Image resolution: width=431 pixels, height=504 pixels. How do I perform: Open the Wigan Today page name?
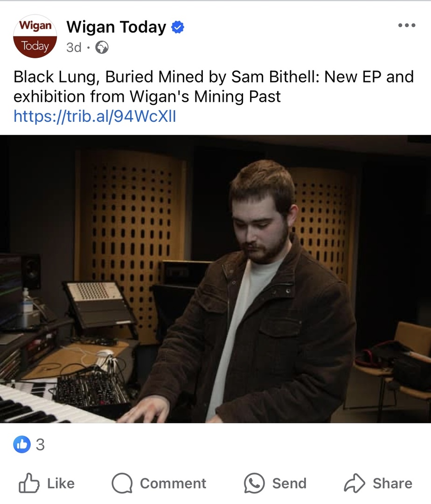pos(116,27)
